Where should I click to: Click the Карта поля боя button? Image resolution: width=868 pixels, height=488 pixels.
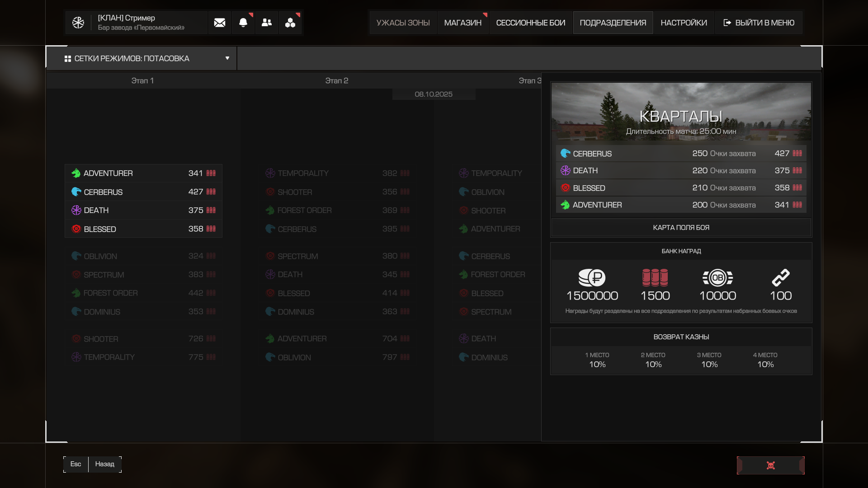point(681,228)
